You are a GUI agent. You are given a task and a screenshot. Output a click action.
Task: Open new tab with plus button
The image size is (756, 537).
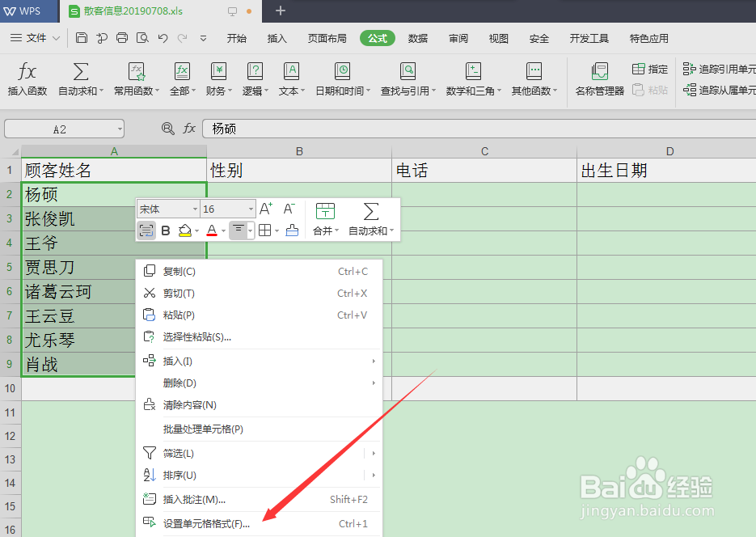point(280,11)
